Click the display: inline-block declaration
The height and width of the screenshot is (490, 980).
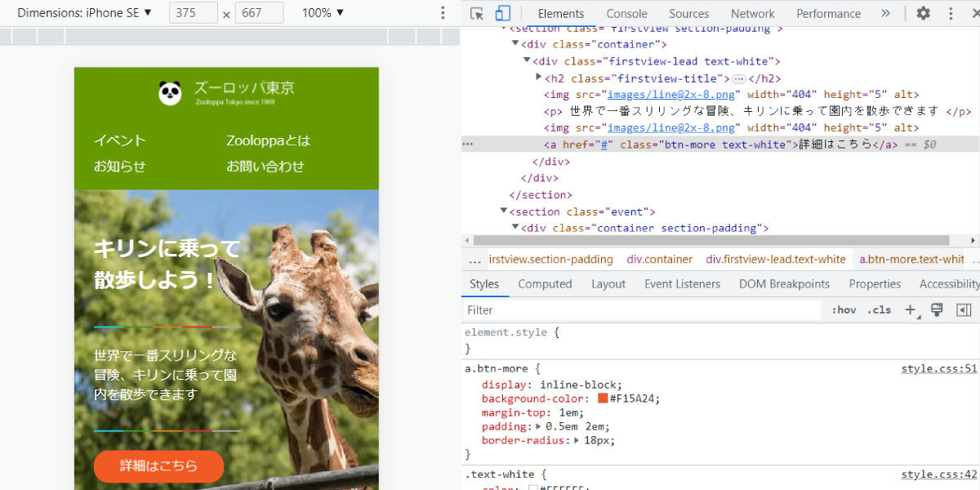point(552,385)
